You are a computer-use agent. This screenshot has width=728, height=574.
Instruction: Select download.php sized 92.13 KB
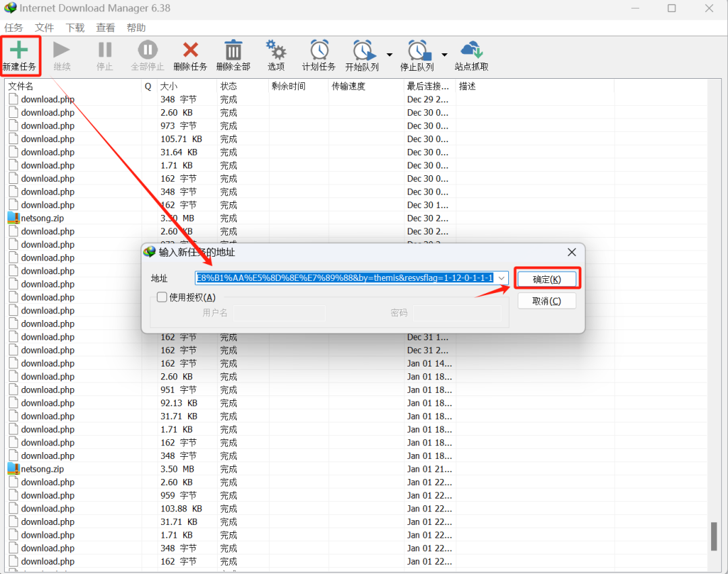point(48,403)
